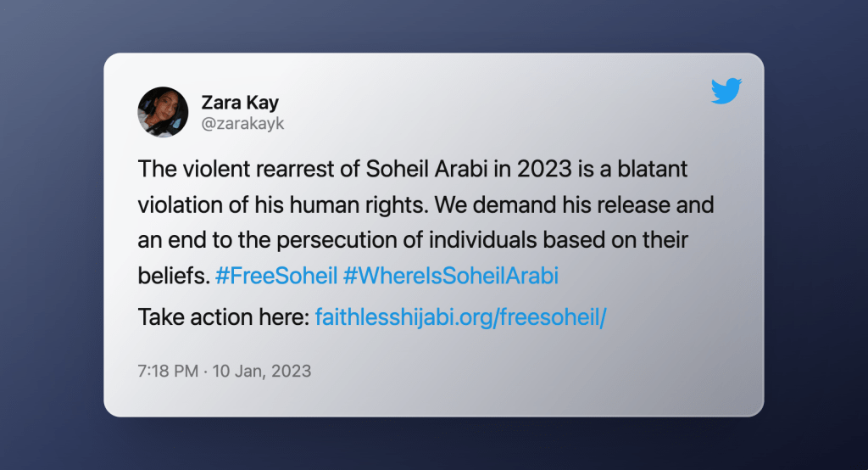Screen dimensions: 868x470
Task: Open the #FreeSoheil hashtag
Action: click(x=276, y=276)
